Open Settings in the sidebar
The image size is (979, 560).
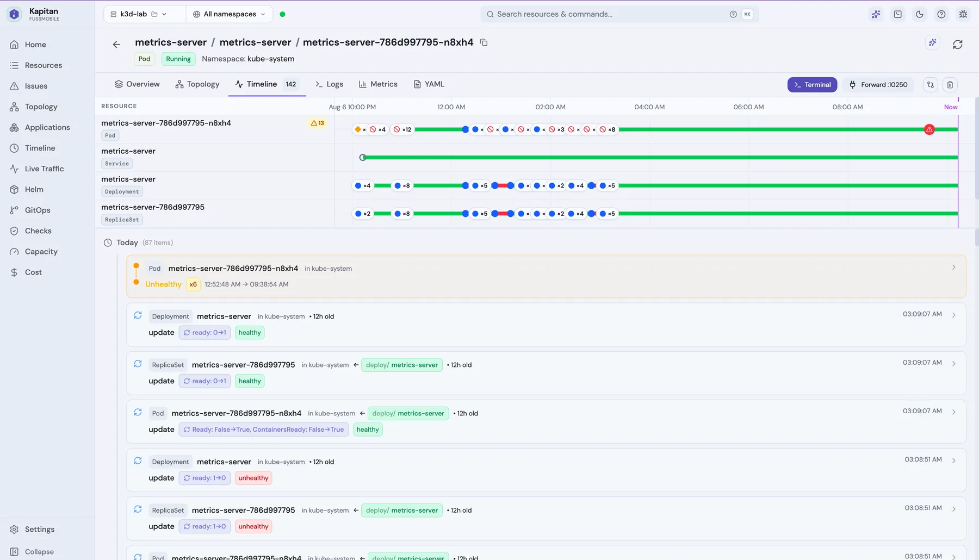[x=39, y=529]
